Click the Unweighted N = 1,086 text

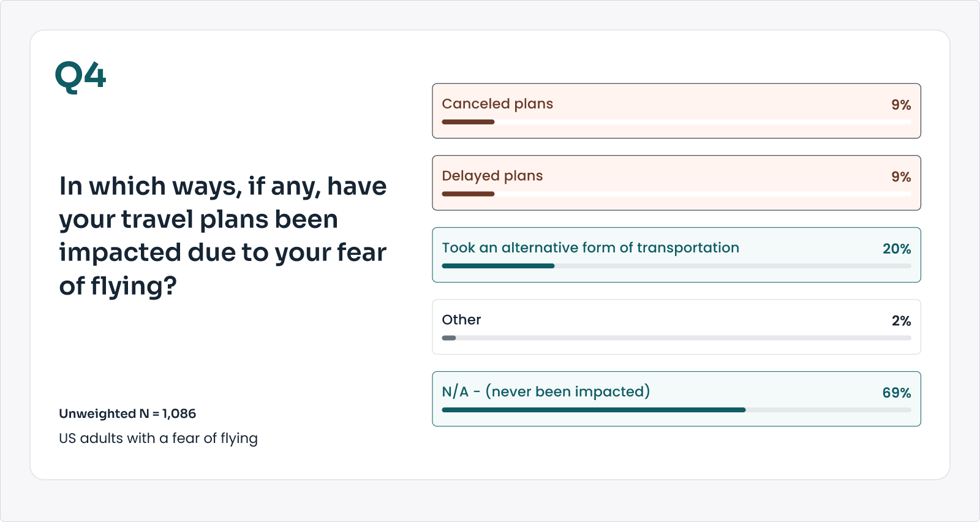(127, 414)
